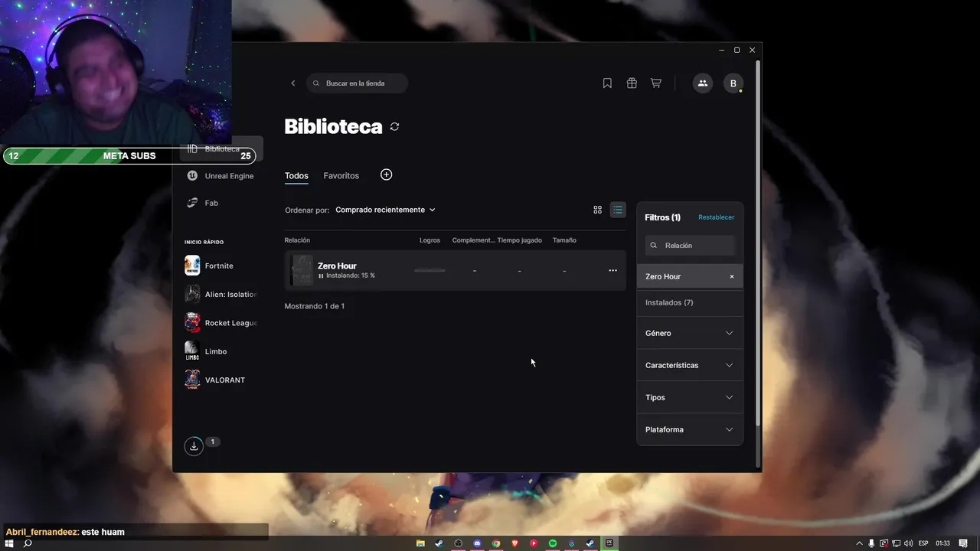Viewport: 980px width, 551px height.
Task: Expand the Género filter
Action: tap(690, 333)
